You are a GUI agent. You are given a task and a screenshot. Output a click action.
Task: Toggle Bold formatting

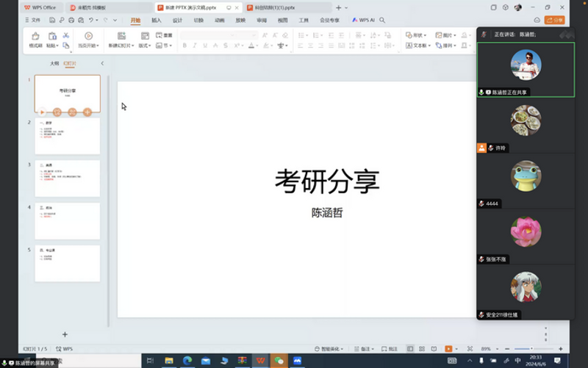click(184, 46)
